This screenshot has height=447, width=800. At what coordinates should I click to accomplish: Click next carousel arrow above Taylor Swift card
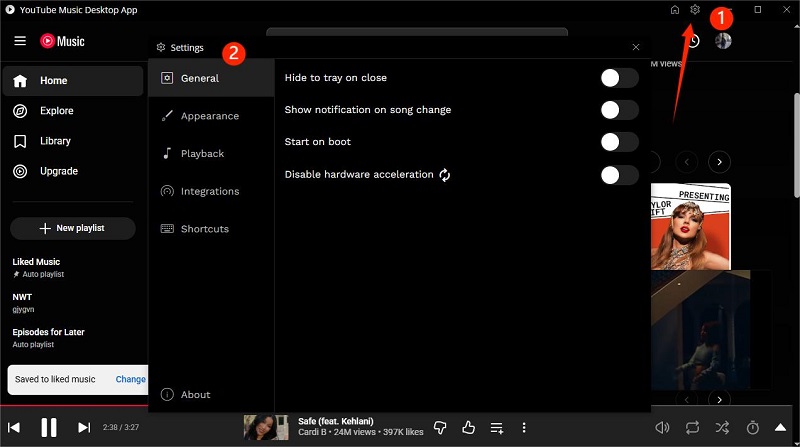(x=719, y=162)
